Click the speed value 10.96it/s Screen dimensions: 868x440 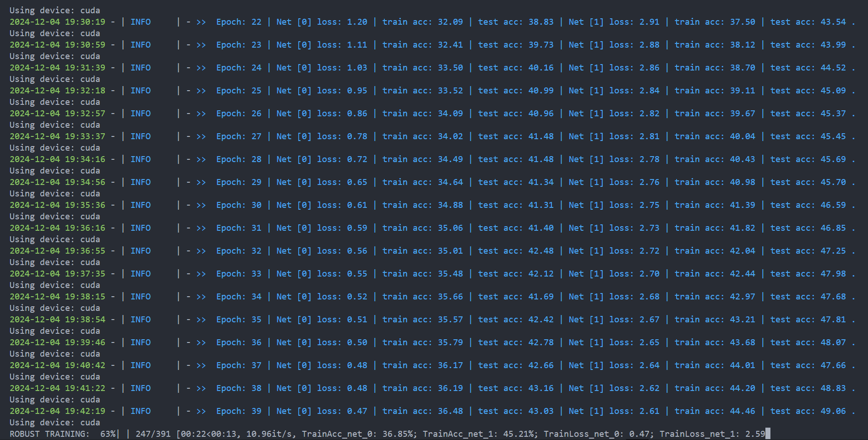coord(271,434)
